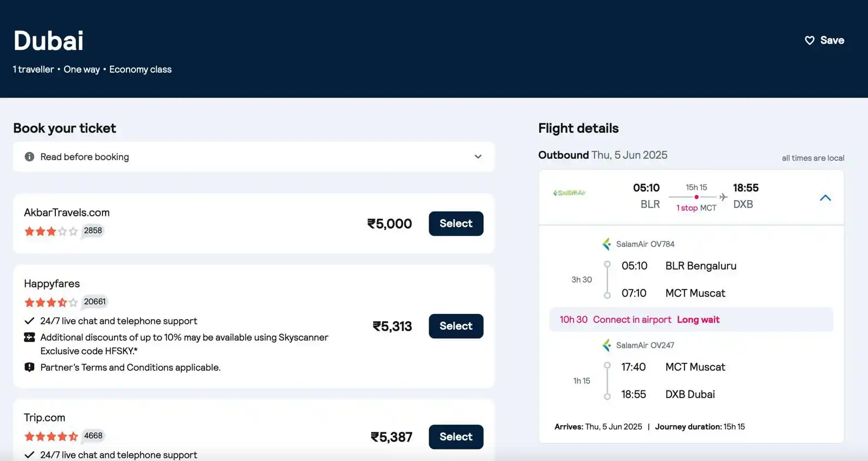Click 'BLR Bengaluru' departure airport
Screen dimensions: 868x461
pyautogui.click(x=701, y=266)
